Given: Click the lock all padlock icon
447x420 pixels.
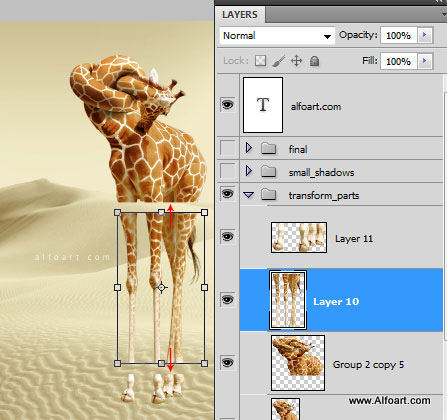Looking at the screenshot, I should (x=314, y=61).
